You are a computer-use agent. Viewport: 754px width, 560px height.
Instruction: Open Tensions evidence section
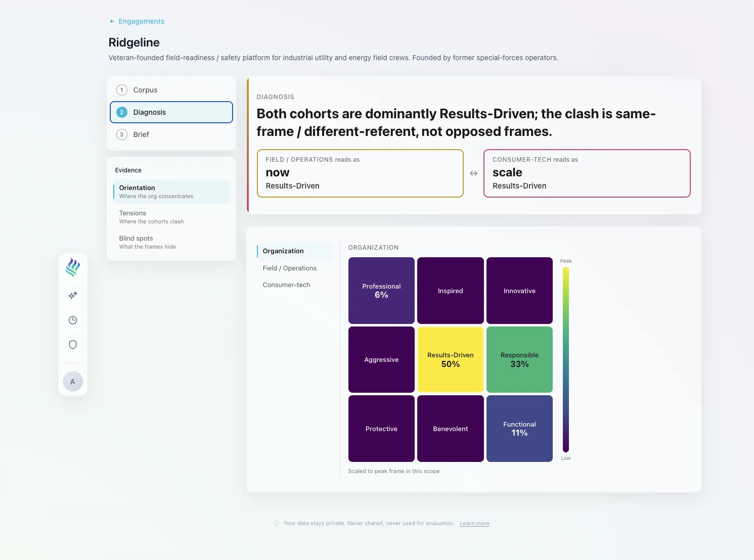pyautogui.click(x=171, y=217)
